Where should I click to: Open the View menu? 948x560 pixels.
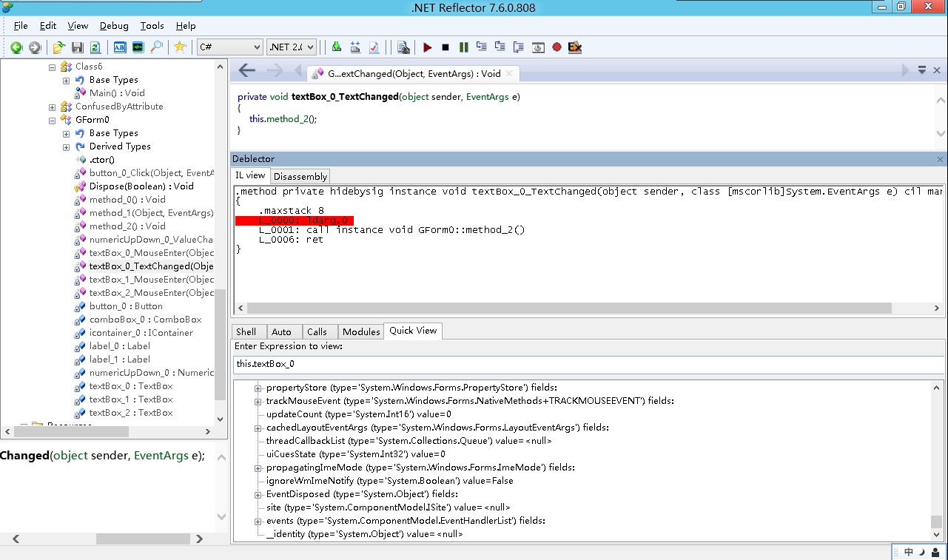click(x=78, y=25)
